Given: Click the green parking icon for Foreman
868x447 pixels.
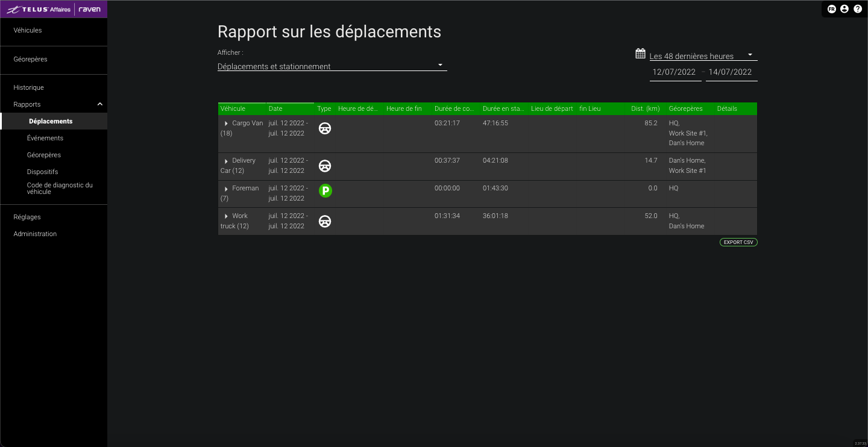Looking at the screenshot, I should (x=325, y=191).
